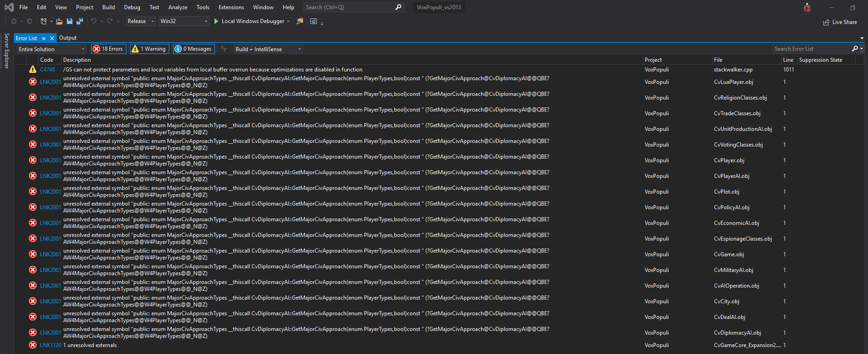Screen dimensions: 868x354
Task: Click the Live Share icon
Action: (x=826, y=22)
